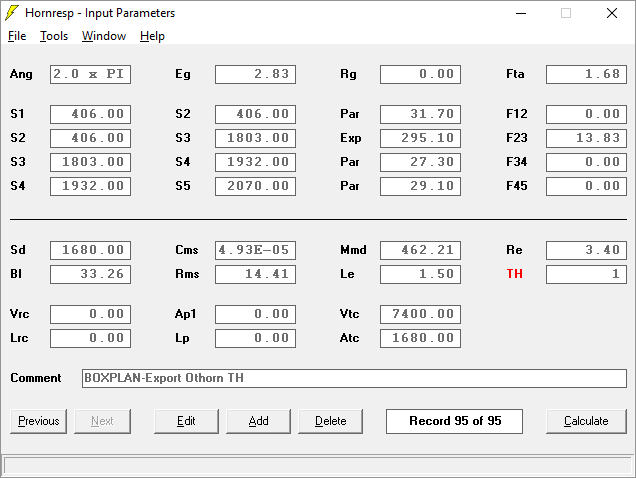Select the Par field with 29.10
This screenshot has width=636, height=478.
(421, 186)
